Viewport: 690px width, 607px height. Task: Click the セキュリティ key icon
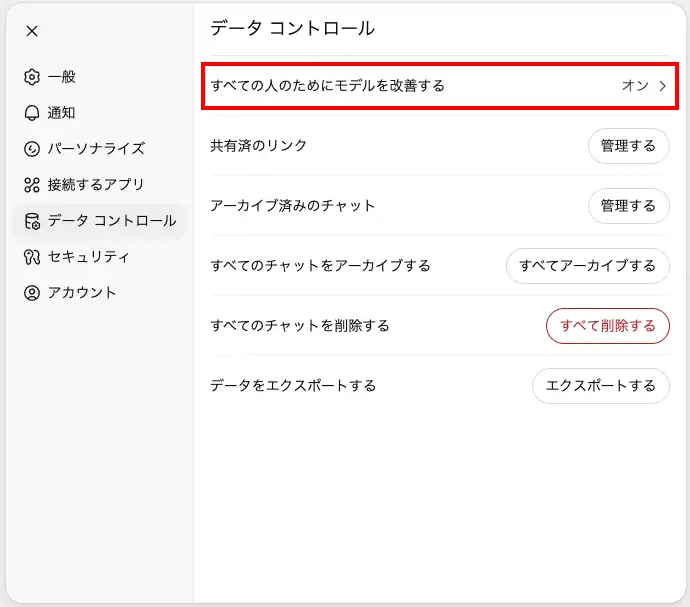click(x=32, y=257)
